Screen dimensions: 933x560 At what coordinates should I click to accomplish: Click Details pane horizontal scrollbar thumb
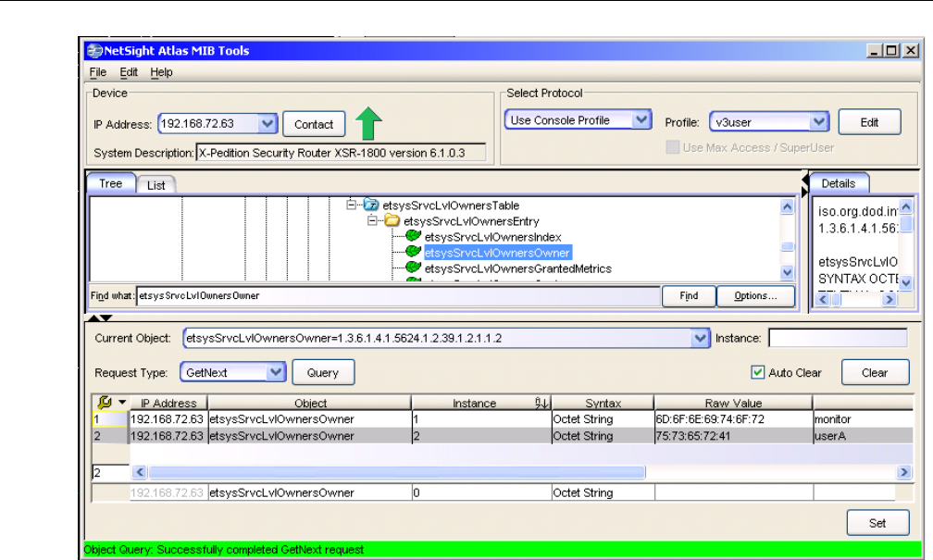[x=837, y=299]
